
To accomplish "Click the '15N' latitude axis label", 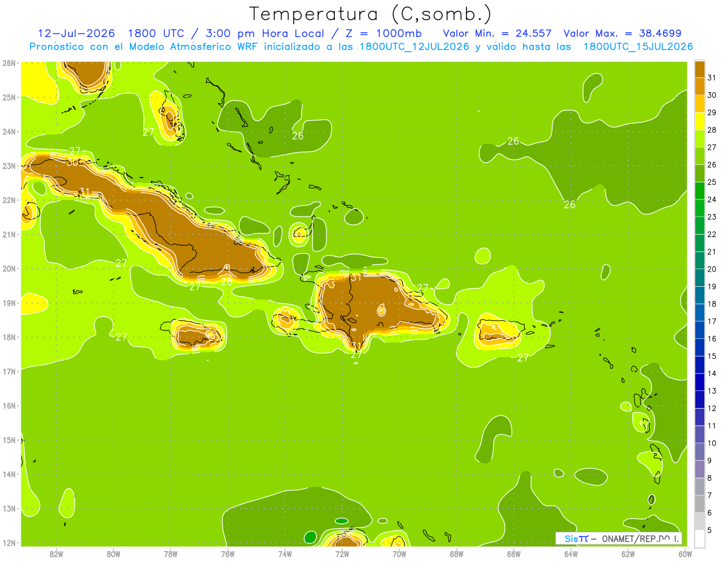I will (8, 440).
